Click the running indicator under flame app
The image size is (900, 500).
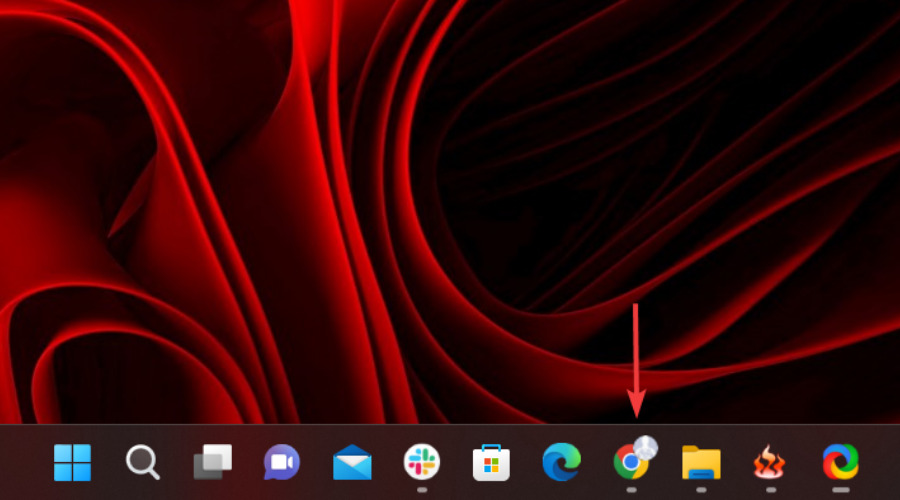771,490
